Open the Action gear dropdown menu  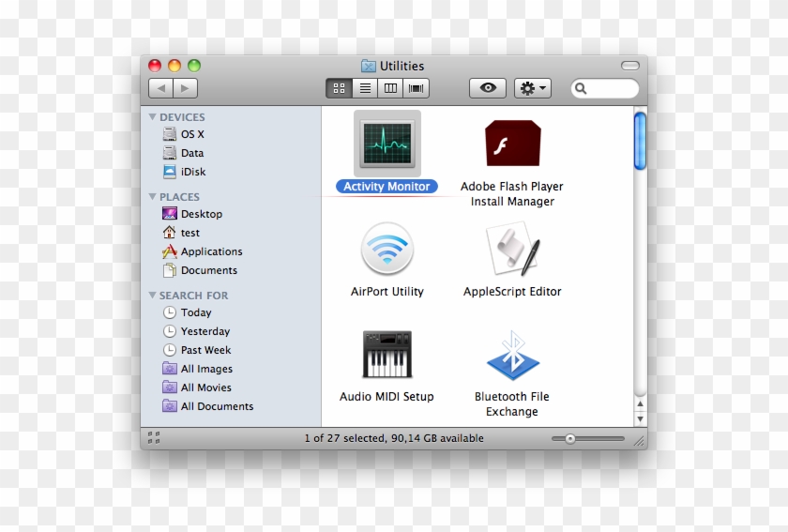coord(533,88)
